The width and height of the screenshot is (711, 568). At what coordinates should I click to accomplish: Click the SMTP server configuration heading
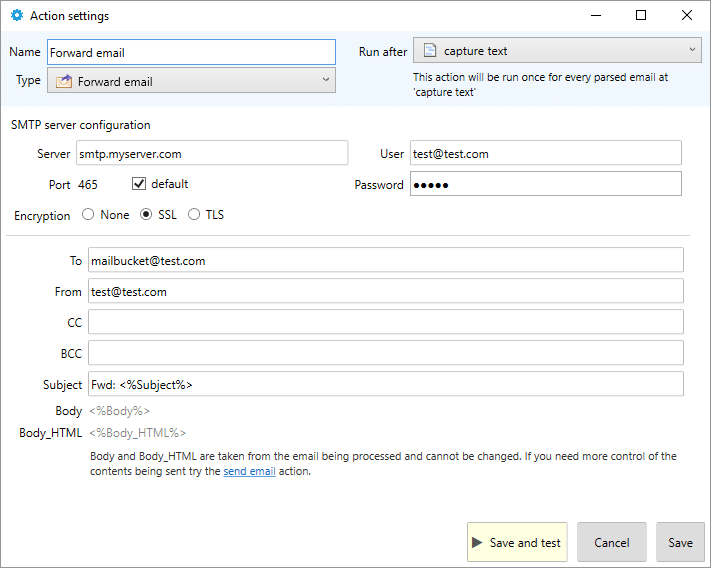pos(81,125)
